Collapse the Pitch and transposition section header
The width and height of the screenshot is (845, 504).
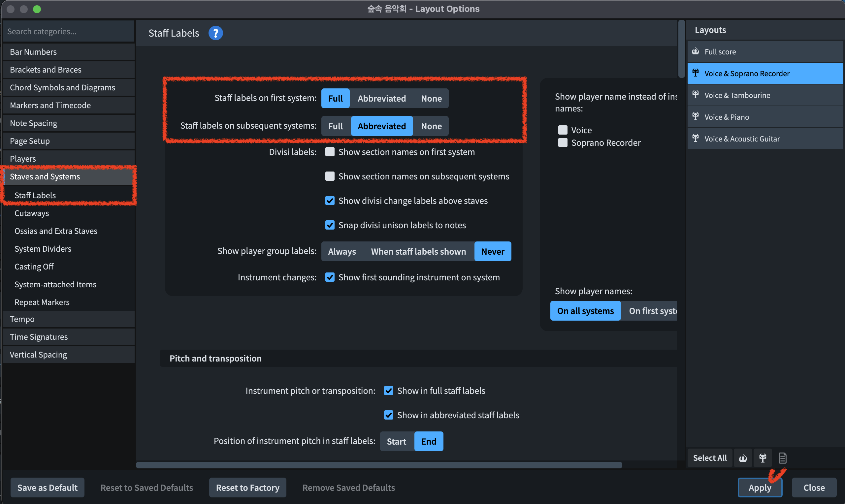tap(215, 358)
